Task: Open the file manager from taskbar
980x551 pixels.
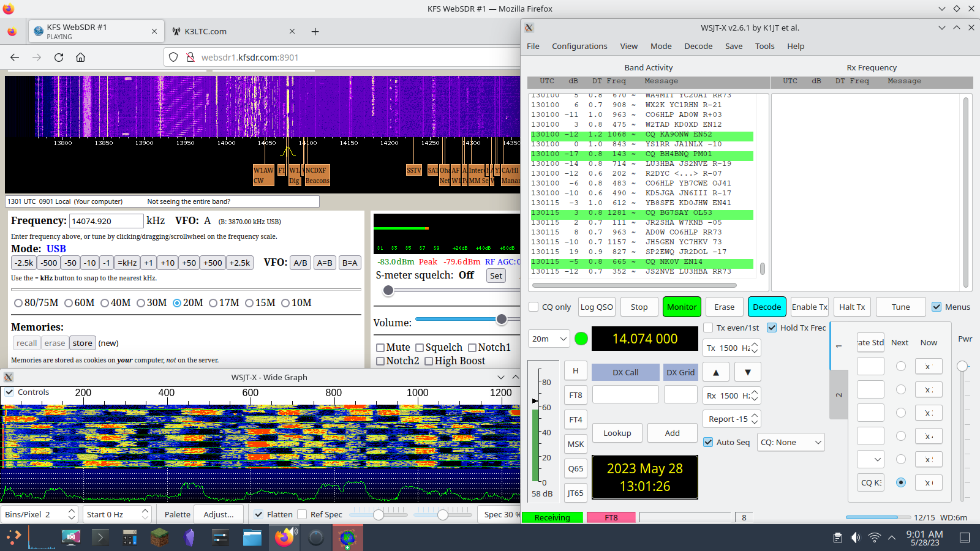Action: (x=252, y=538)
